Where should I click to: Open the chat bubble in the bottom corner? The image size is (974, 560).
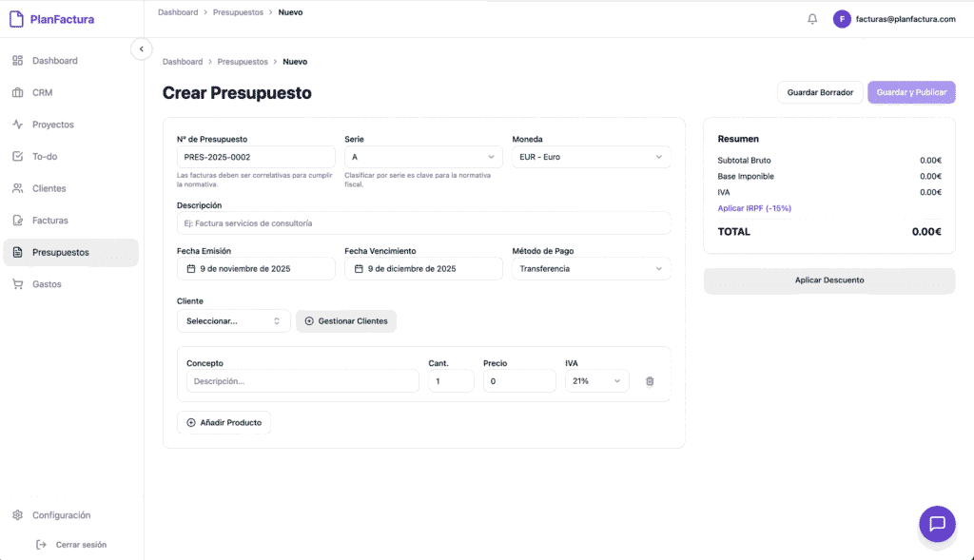coord(937,524)
